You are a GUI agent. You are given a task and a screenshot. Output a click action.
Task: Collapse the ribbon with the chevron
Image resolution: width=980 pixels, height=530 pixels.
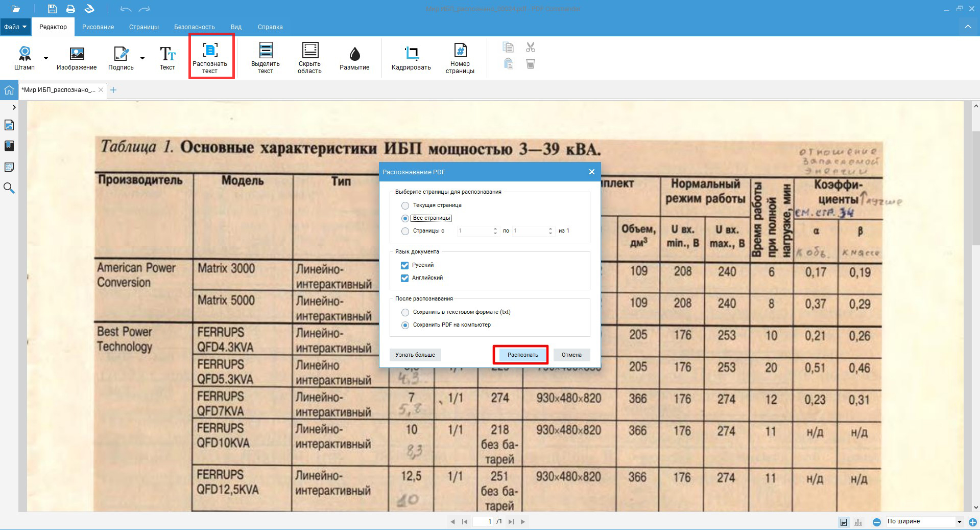968,27
